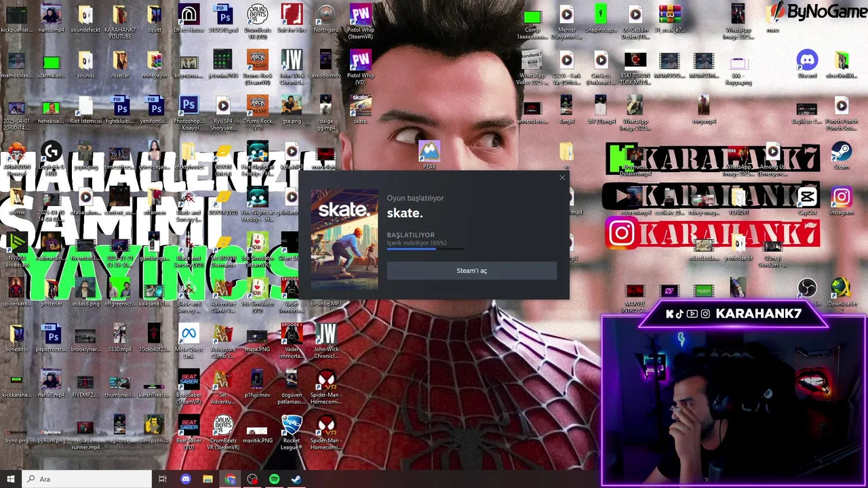
Task: Open the mavitik.PNG image file
Action: point(258,432)
